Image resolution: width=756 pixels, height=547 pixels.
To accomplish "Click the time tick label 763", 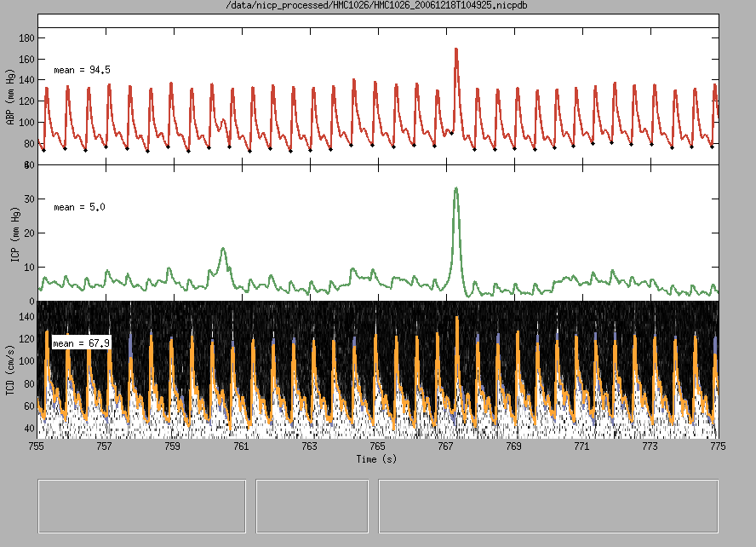I will point(309,446).
